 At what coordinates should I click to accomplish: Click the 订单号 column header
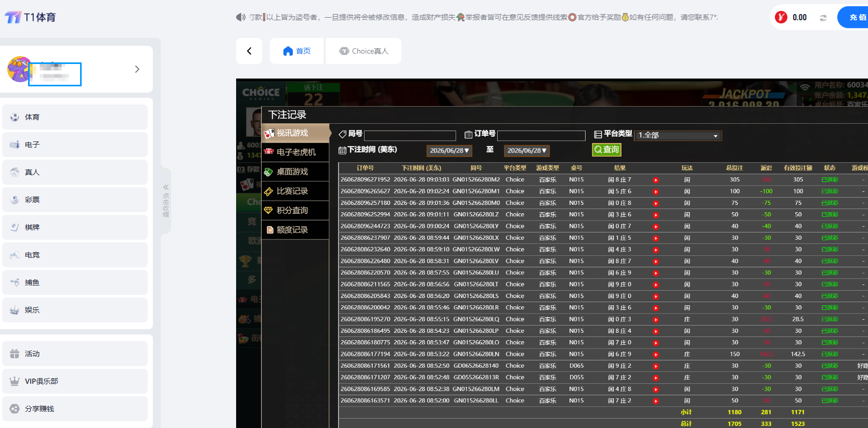365,168
